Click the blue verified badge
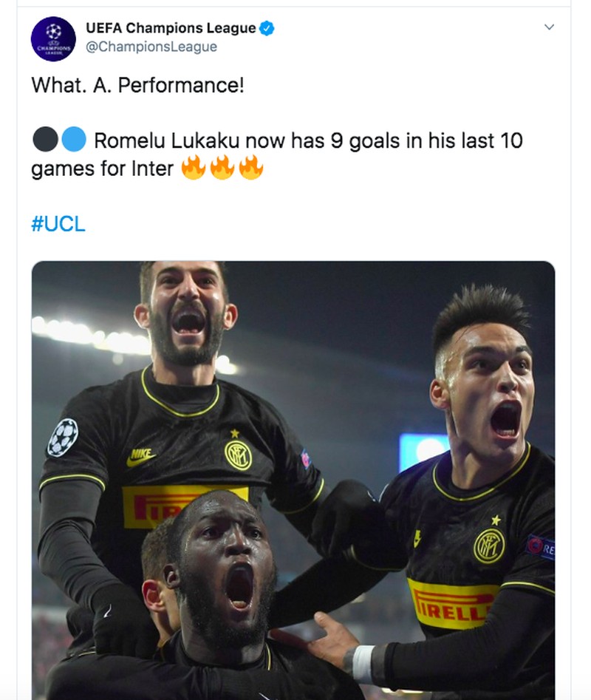Image resolution: width=591 pixels, height=700 pixels. (267, 29)
